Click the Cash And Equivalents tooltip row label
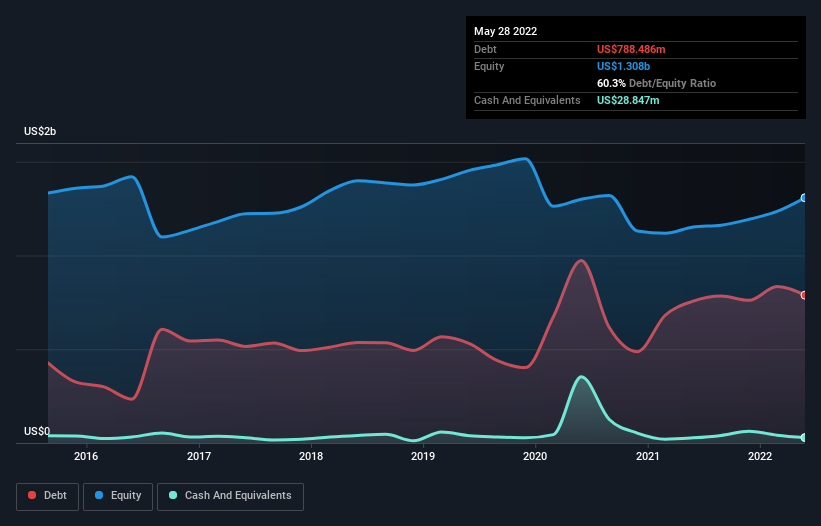 tap(527, 100)
